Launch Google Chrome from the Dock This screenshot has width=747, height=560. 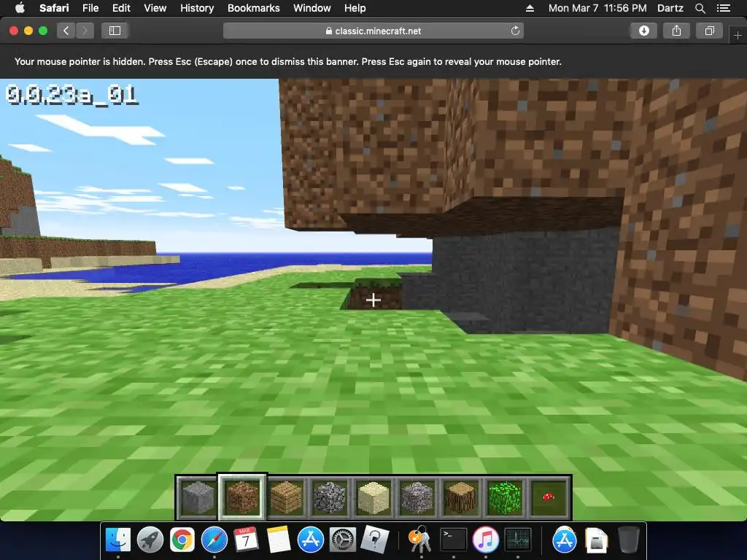182,540
